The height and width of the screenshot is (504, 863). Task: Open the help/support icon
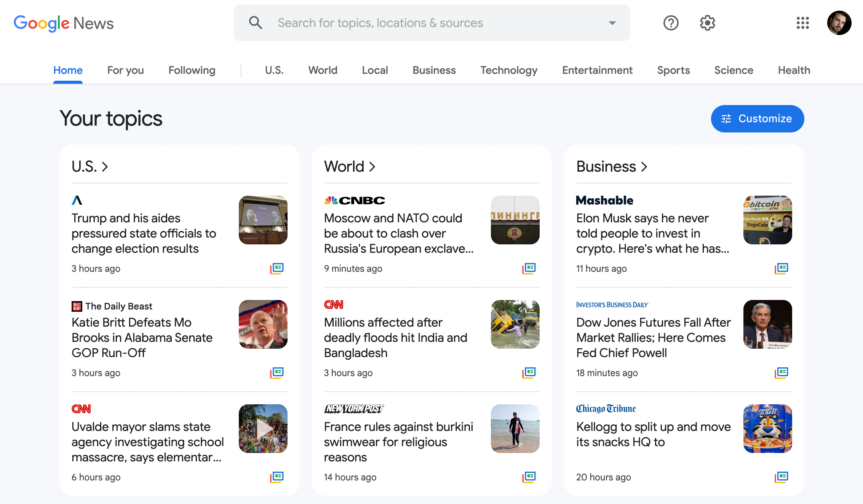click(670, 23)
